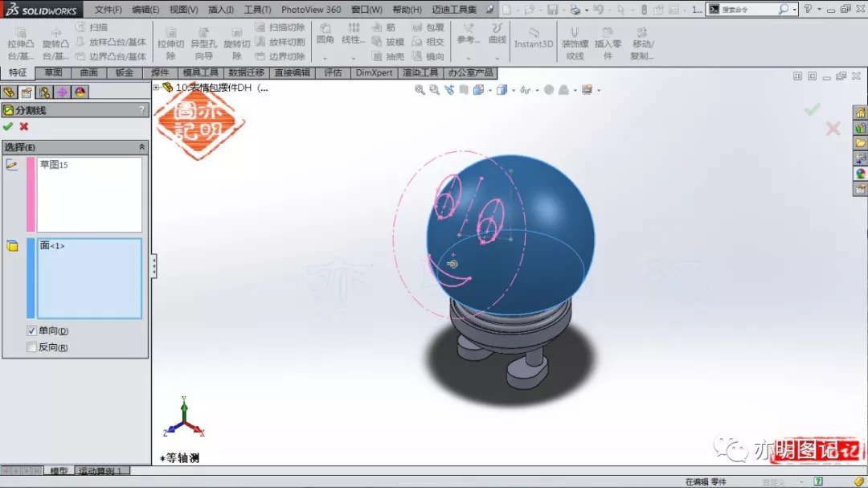Click the Curves (曲线) tool icon
Screen dimensions: 868x488
pos(497,29)
